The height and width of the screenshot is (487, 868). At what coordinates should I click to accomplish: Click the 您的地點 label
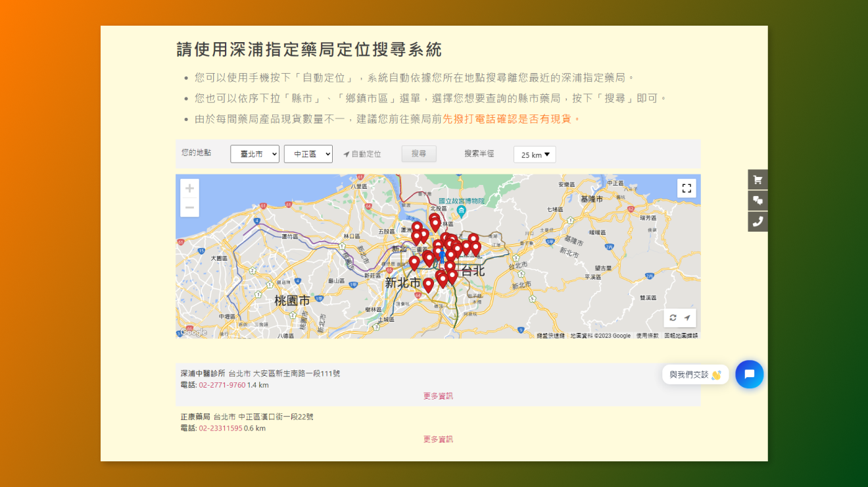(x=197, y=153)
